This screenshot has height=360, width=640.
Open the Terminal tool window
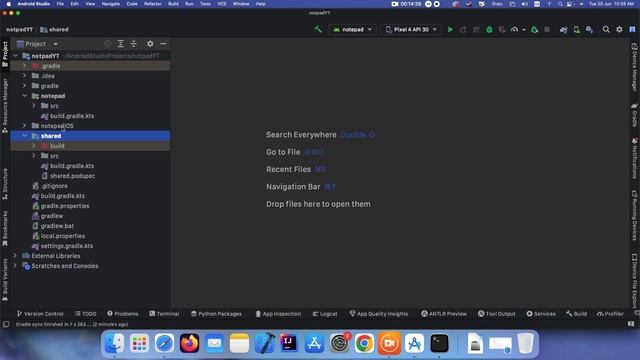(164, 313)
